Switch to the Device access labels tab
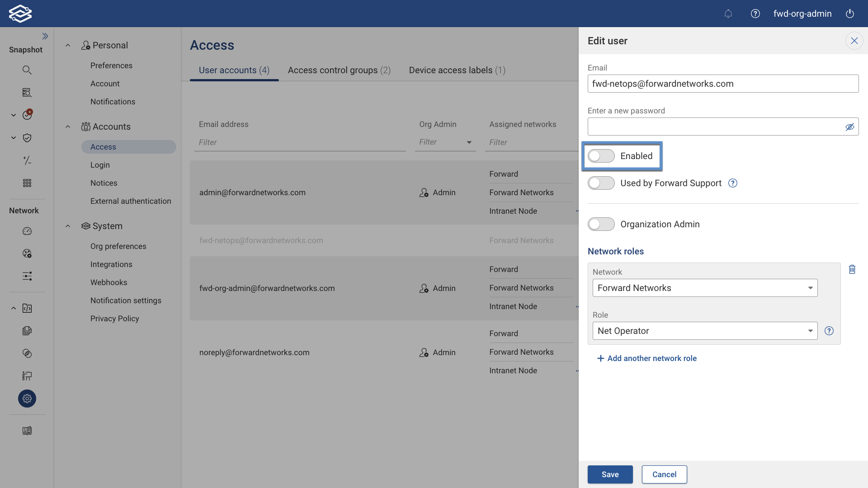The image size is (868, 488). (x=457, y=70)
